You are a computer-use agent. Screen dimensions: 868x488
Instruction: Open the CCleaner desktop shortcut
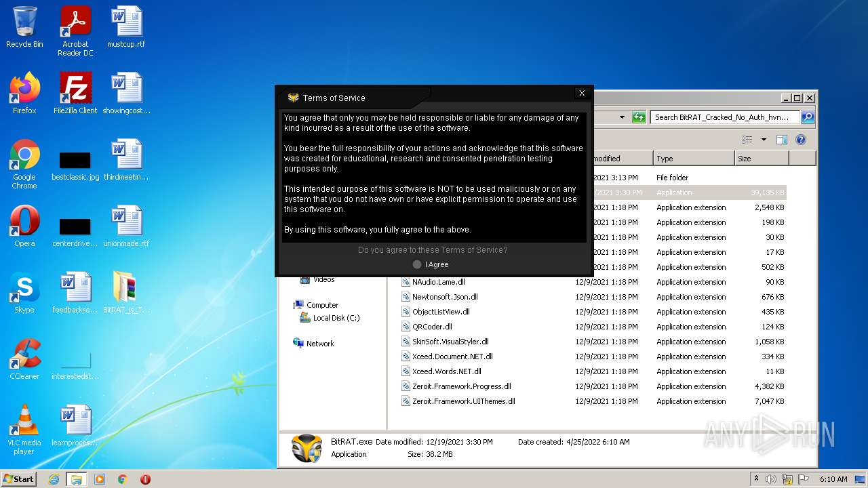pos(24,359)
